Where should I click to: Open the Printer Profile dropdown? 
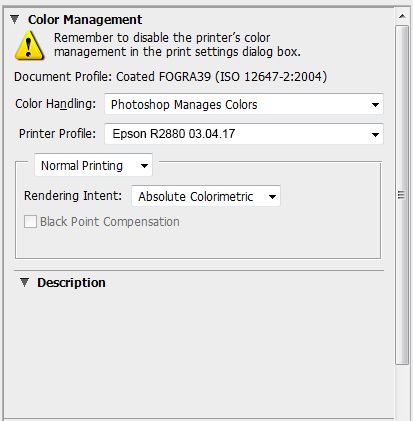tap(244, 134)
